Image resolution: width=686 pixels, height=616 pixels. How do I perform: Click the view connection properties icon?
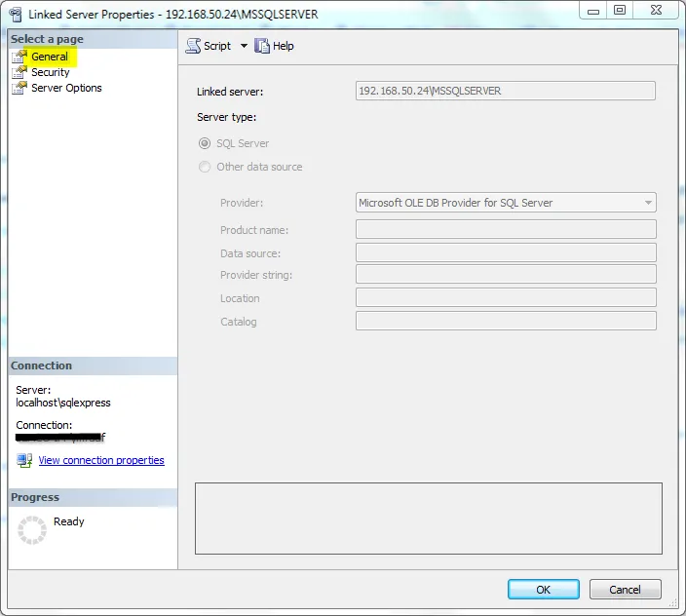[x=24, y=460]
